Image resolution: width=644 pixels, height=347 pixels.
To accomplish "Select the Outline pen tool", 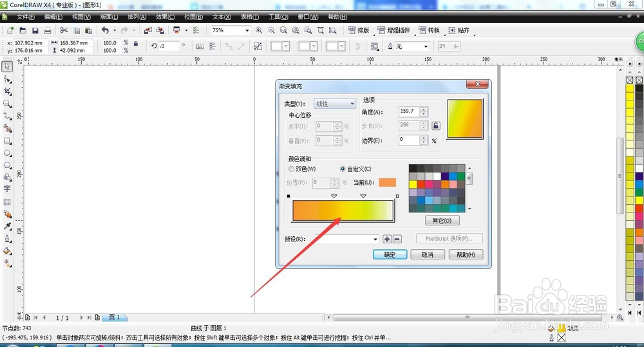I will point(7,239).
